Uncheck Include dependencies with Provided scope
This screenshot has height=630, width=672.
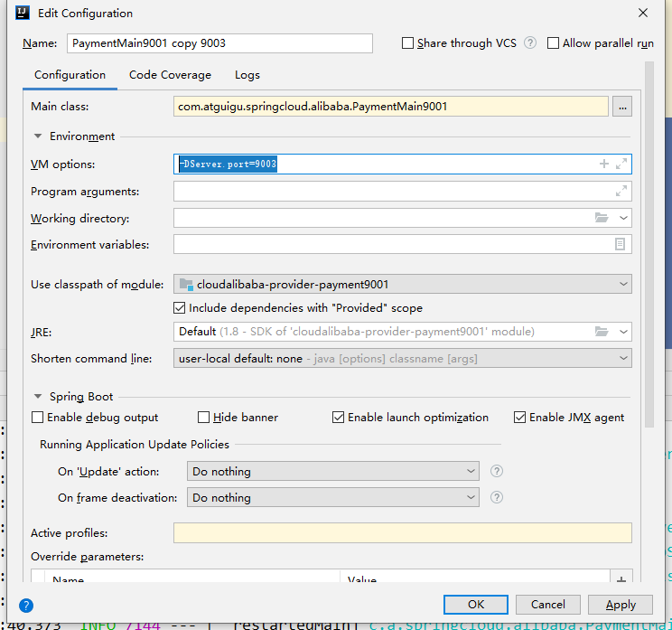180,308
